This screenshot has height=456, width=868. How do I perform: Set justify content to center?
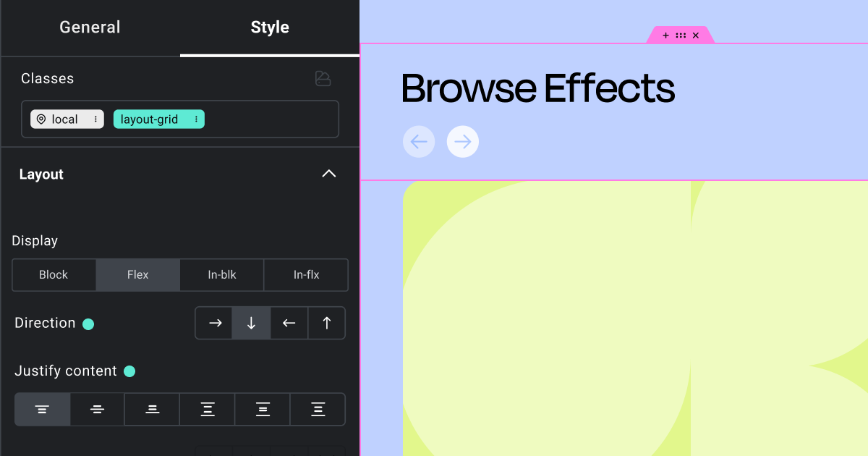[97, 409]
